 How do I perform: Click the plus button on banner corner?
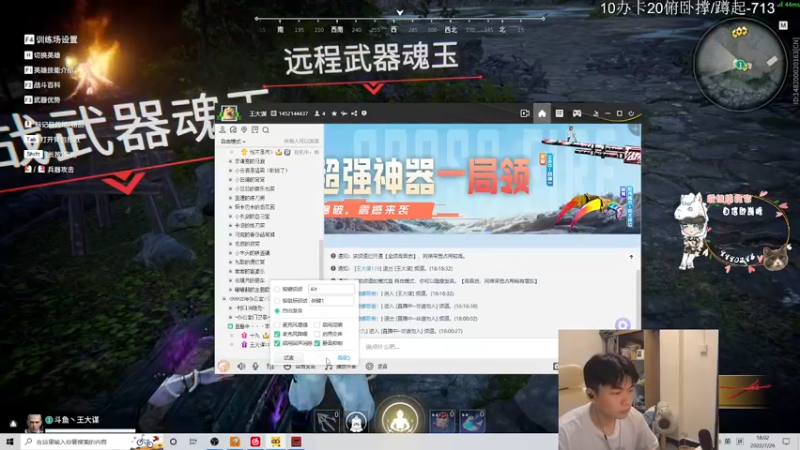[x=635, y=130]
